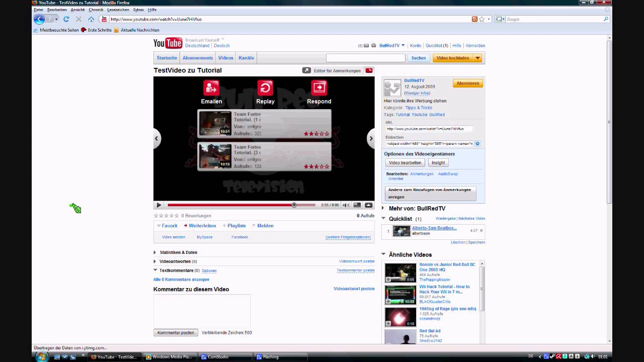
Task: Rate the video five stars
Action: 176,216
